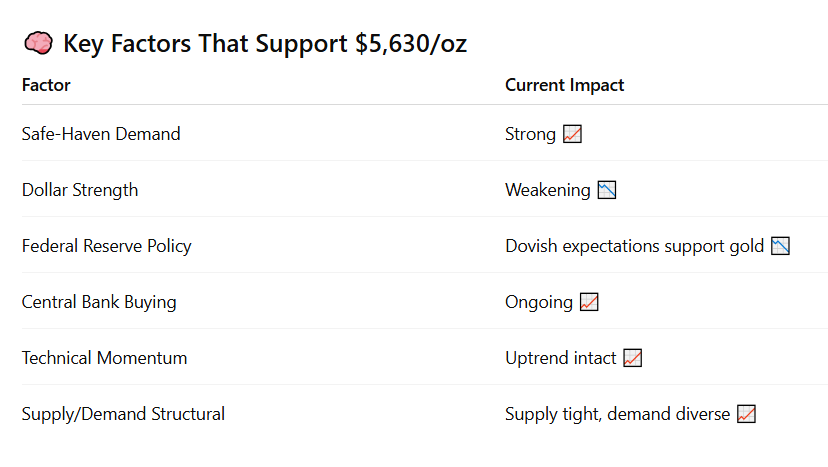This screenshot has height=467, width=828.
Task: Click the Uptrend intact impact text
Action: (560, 358)
